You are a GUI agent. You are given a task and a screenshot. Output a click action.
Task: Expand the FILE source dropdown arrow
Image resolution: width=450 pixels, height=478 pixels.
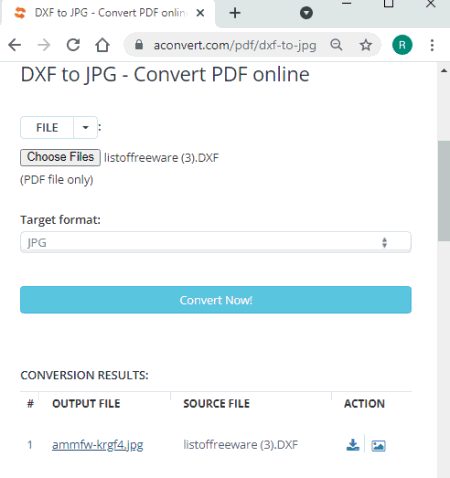[x=85, y=127]
